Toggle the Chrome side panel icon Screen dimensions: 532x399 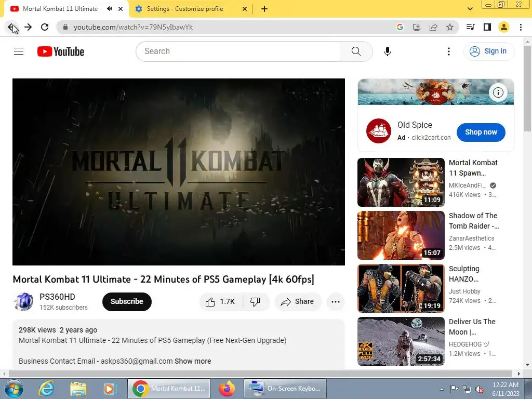(487, 27)
